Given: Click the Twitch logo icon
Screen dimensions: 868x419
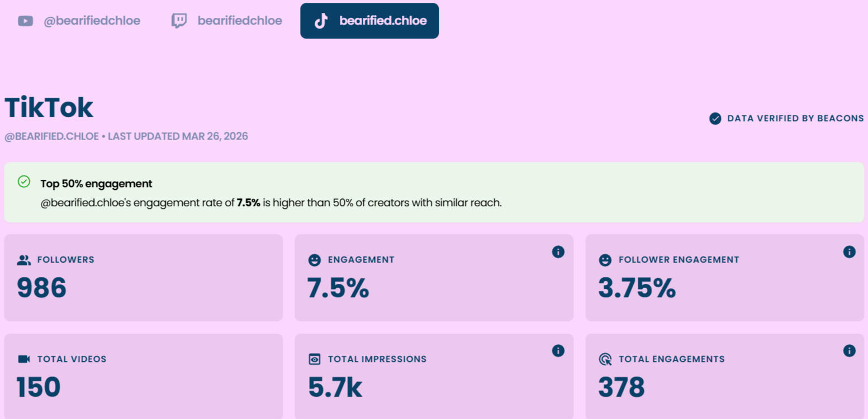Looking at the screenshot, I should [x=179, y=21].
